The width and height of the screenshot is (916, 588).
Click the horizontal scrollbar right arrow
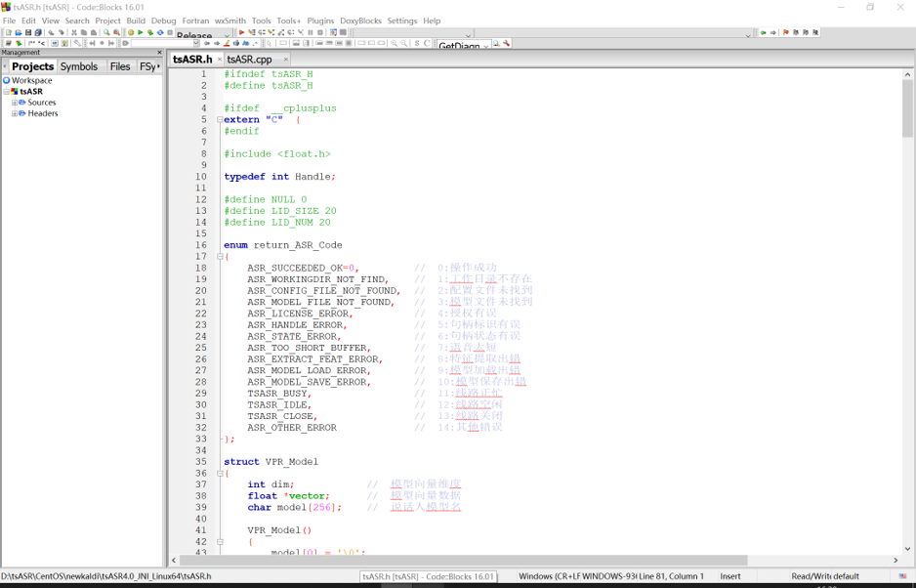895,560
